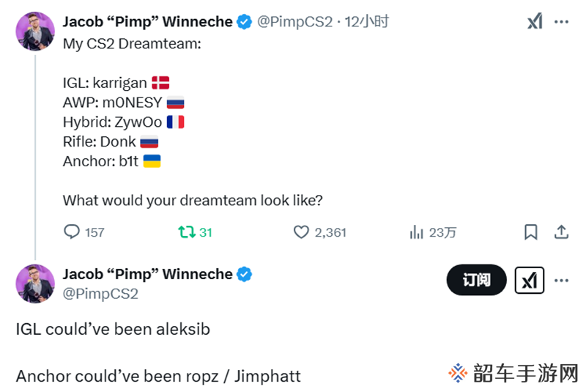Click the black 订阅 subscribe button
This screenshot has height=392, width=586.
tap(476, 280)
